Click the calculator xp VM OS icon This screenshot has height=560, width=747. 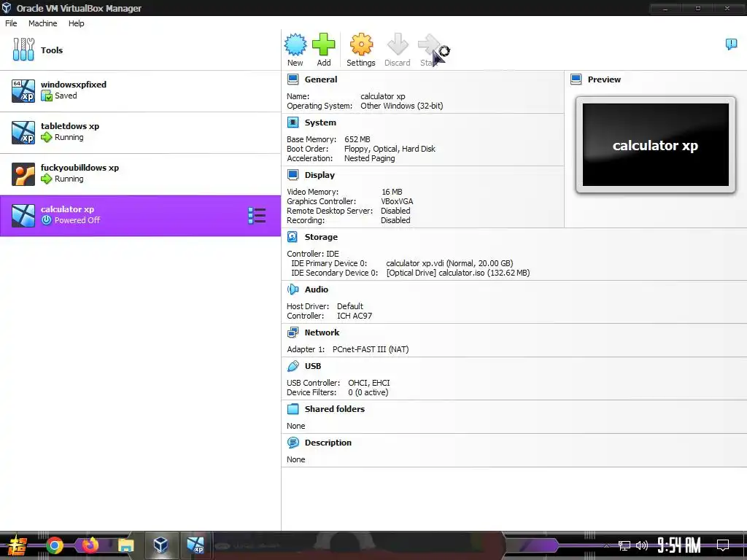23,216
